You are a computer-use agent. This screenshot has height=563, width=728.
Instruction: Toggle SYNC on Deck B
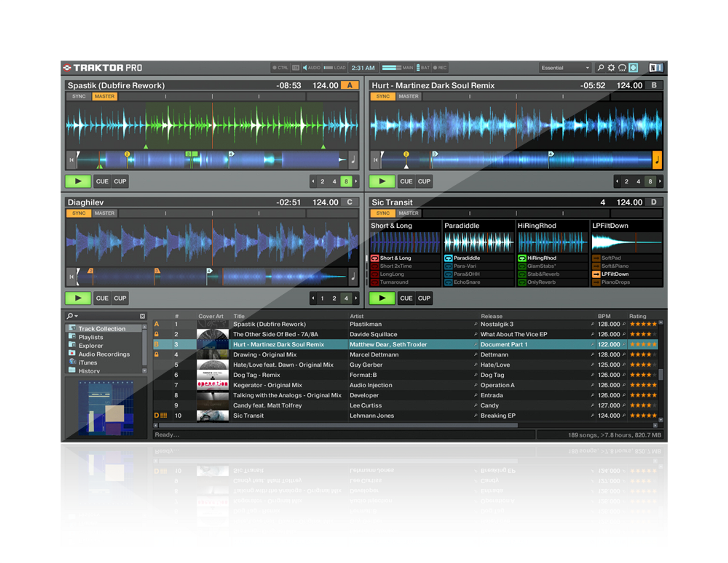(383, 96)
